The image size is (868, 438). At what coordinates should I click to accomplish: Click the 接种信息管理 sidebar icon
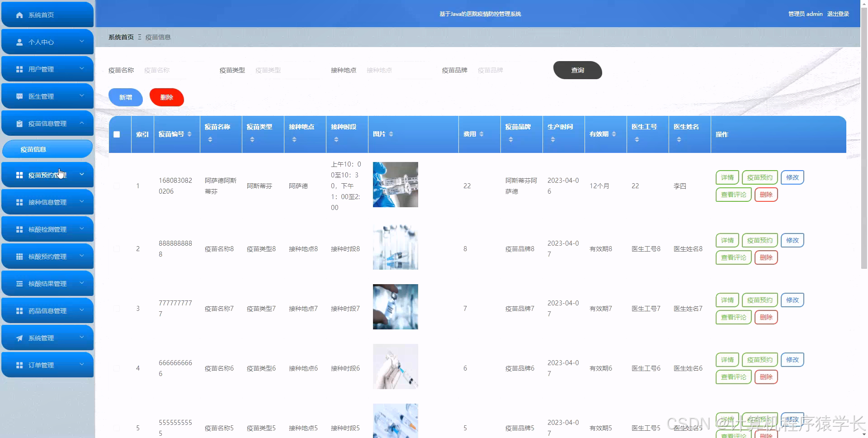(19, 202)
